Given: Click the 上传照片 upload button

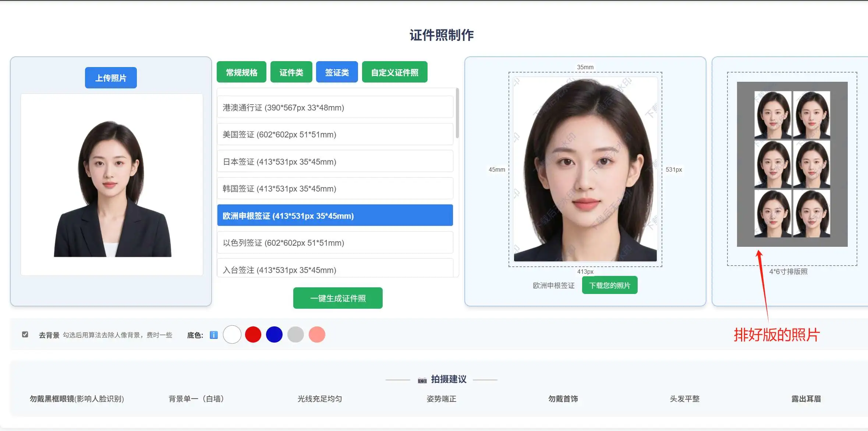Looking at the screenshot, I should (x=111, y=78).
